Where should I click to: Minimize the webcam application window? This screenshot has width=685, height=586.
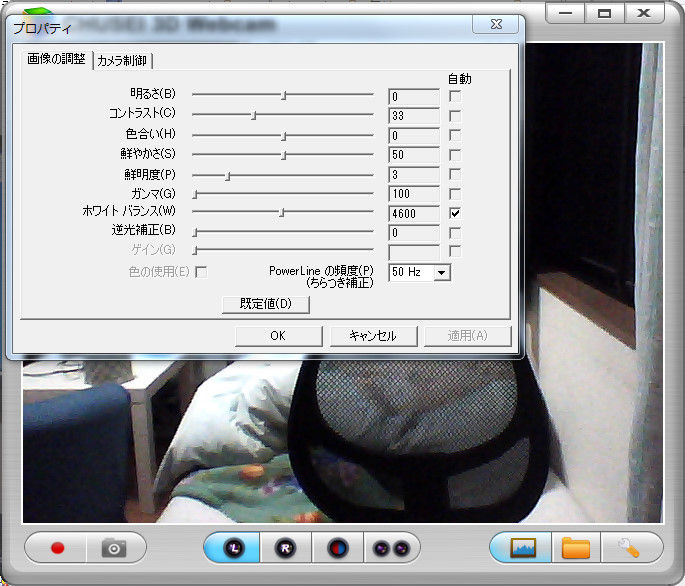[x=565, y=13]
